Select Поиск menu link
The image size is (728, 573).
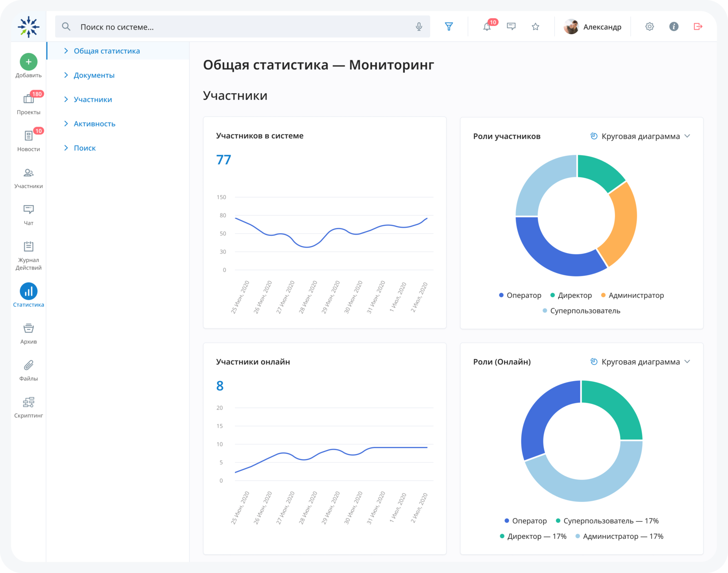point(84,148)
